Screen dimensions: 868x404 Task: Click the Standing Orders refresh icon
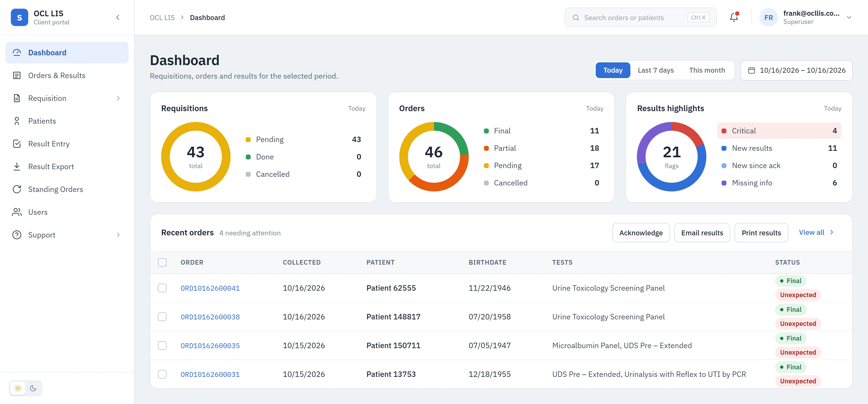click(x=17, y=189)
